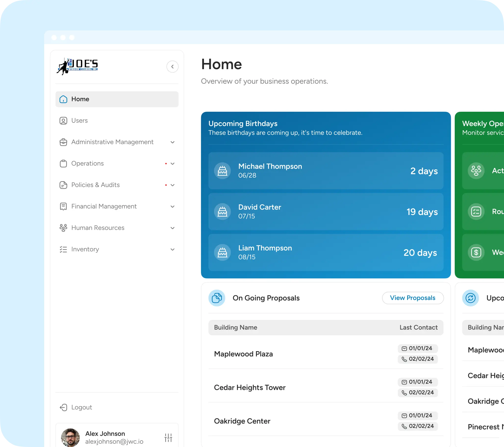Click Alex Johnson's profile photo
The width and height of the screenshot is (504, 447).
point(70,437)
